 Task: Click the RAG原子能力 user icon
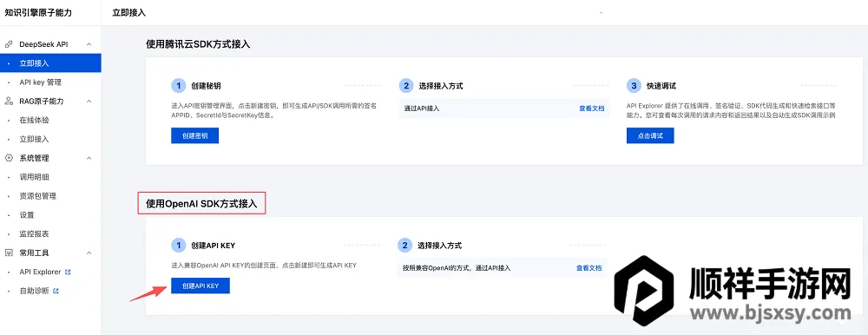point(9,102)
